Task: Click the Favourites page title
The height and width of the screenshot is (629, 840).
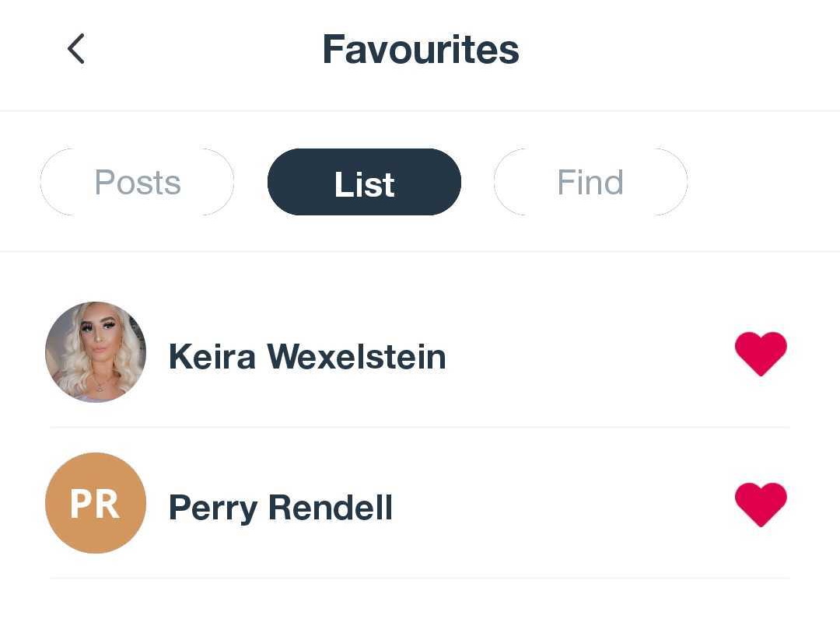Action: pyautogui.click(x=421, y=49)
